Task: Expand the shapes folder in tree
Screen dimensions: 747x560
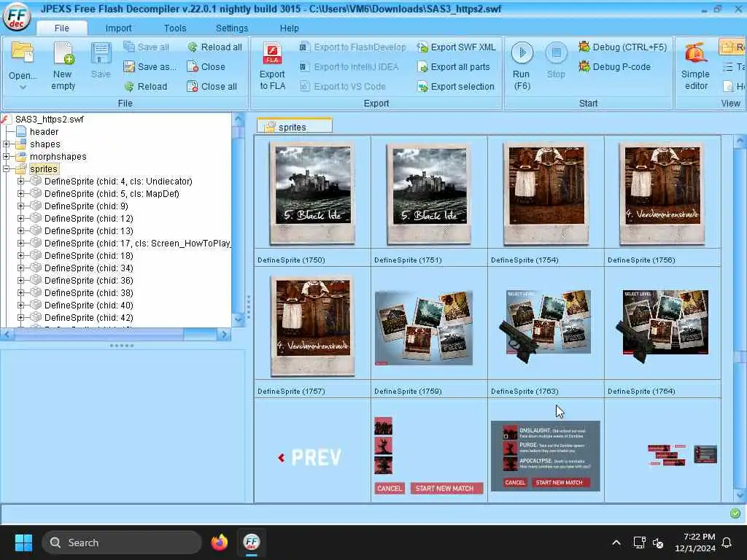Action: click(x=6, y=144)
